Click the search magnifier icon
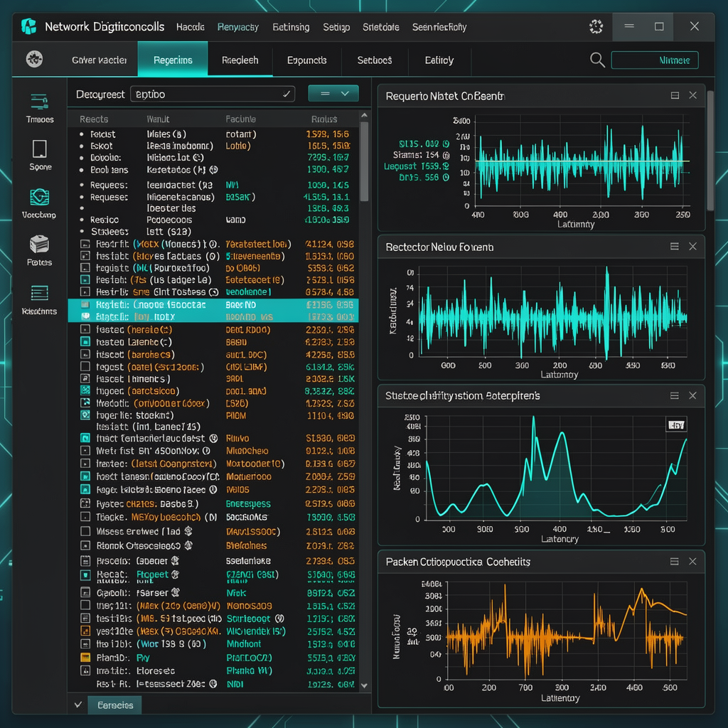This screenshot has width=728, height=728. (597, 60)
